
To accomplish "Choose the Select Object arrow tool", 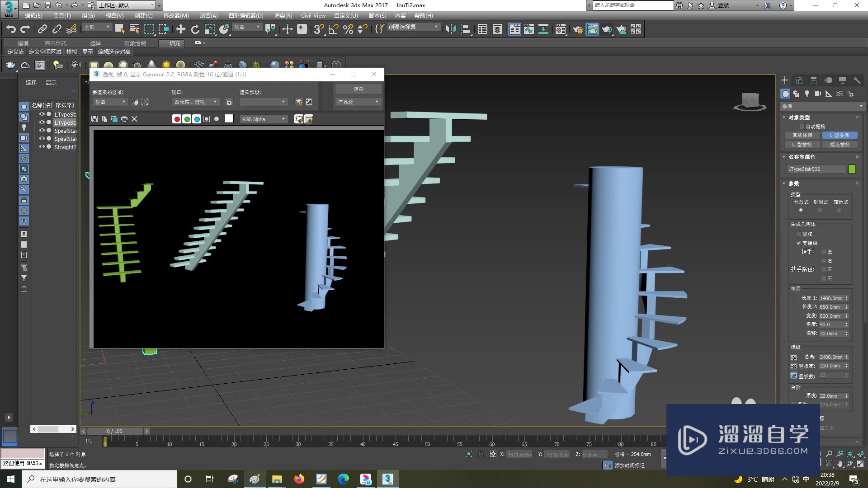I will (120, 29).
